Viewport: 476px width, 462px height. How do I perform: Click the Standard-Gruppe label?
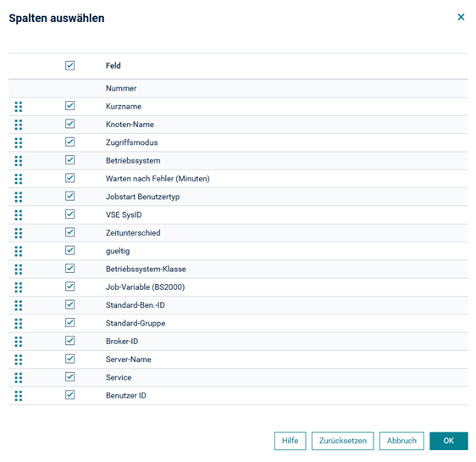(136, 324)
